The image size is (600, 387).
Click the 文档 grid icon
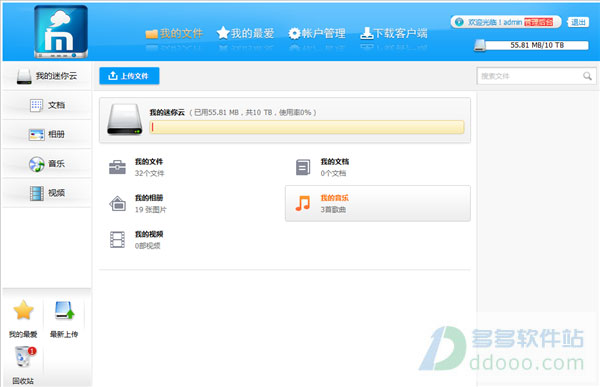[x=36, y=105]
